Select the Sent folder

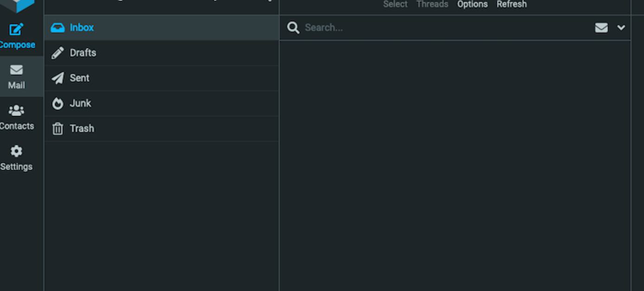(80, 78)
